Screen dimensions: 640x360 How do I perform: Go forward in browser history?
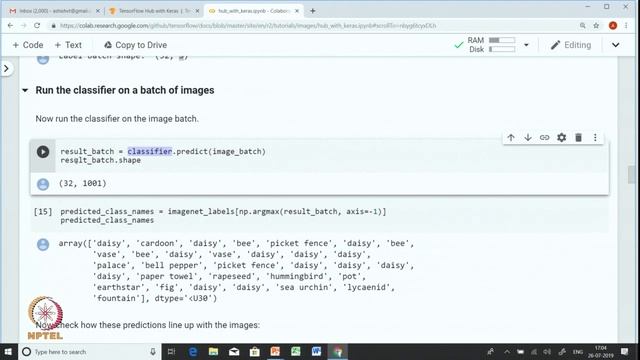(x=24, y=25)
